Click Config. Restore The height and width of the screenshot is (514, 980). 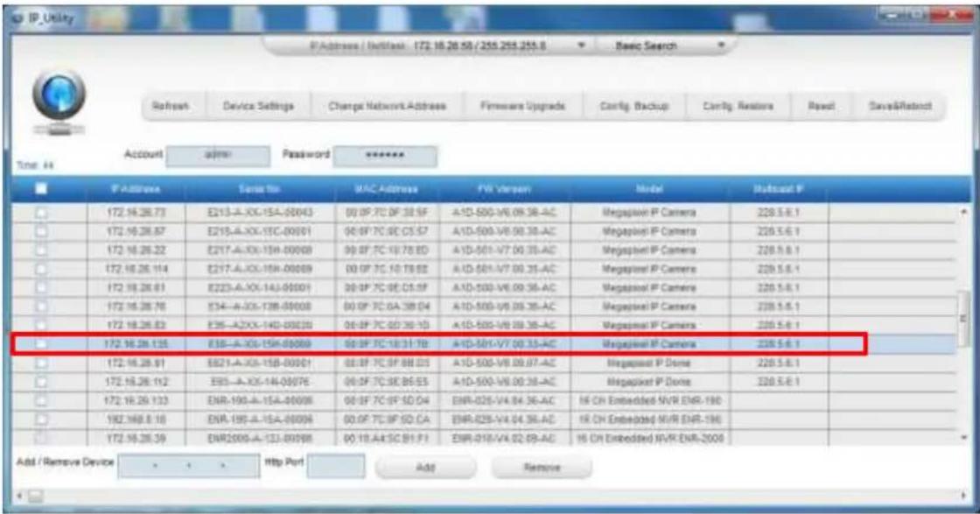(x=738, y=106)
